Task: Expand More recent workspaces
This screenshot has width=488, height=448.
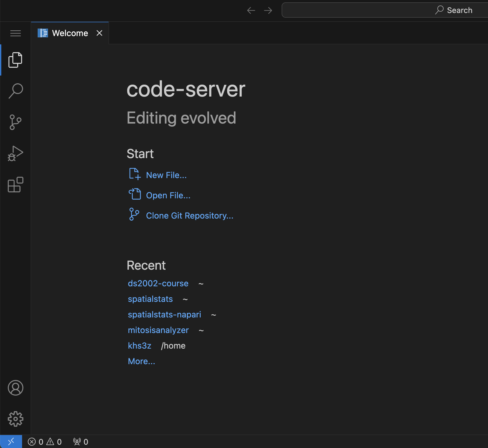Action: click(141, 361)
